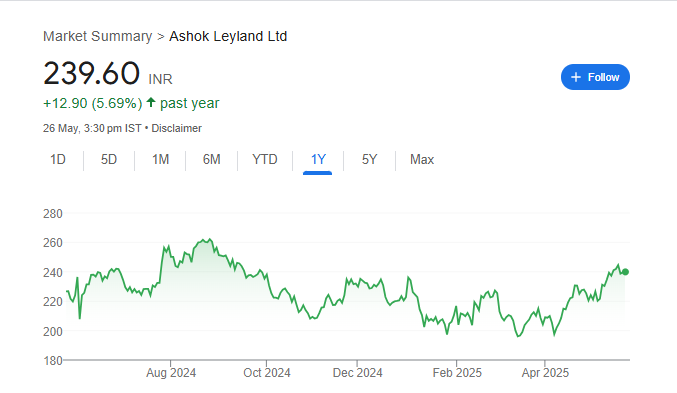
Task: Follow Ashok Leyland Ltd stock
Action: click(x=595, y=77)
